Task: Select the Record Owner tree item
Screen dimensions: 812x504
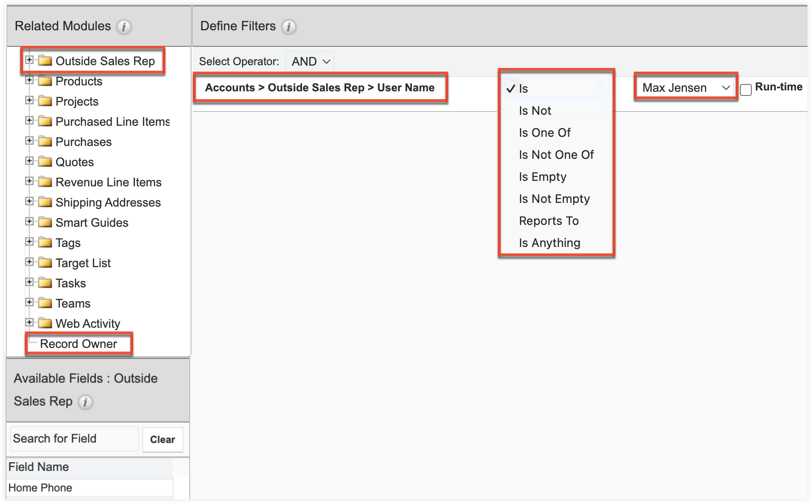Action: (79, 344)
